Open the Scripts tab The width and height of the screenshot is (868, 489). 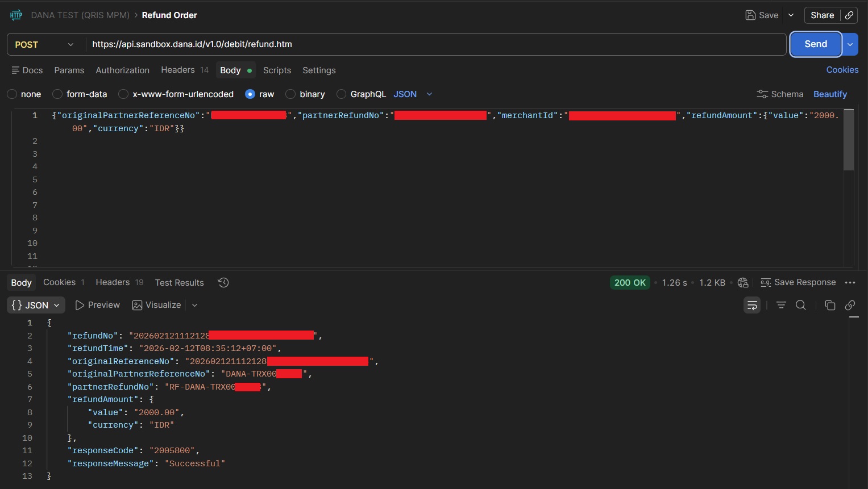(x=277, y=70)
